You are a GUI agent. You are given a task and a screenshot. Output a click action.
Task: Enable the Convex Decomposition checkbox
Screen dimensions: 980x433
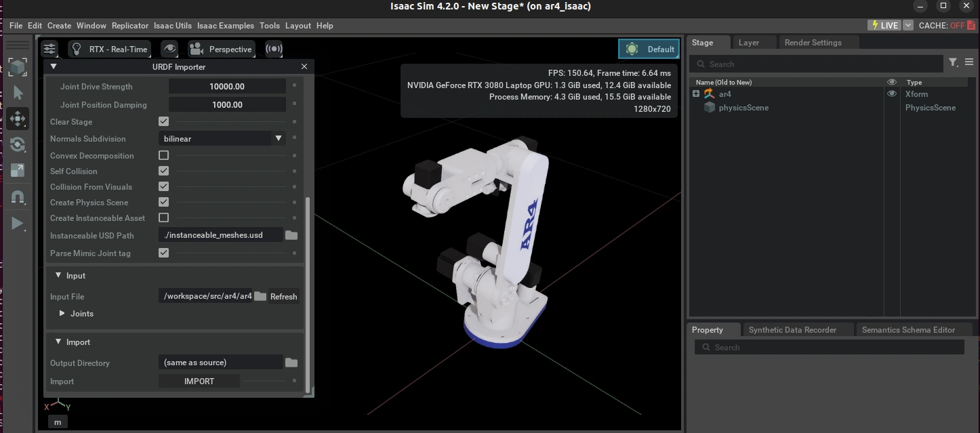click(x=163, y=155)
